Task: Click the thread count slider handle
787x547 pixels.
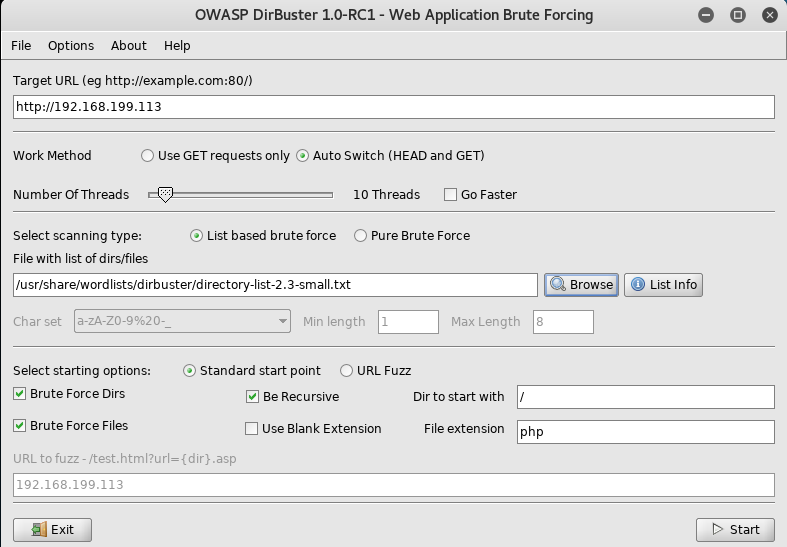Action: (x=165, y=195)
